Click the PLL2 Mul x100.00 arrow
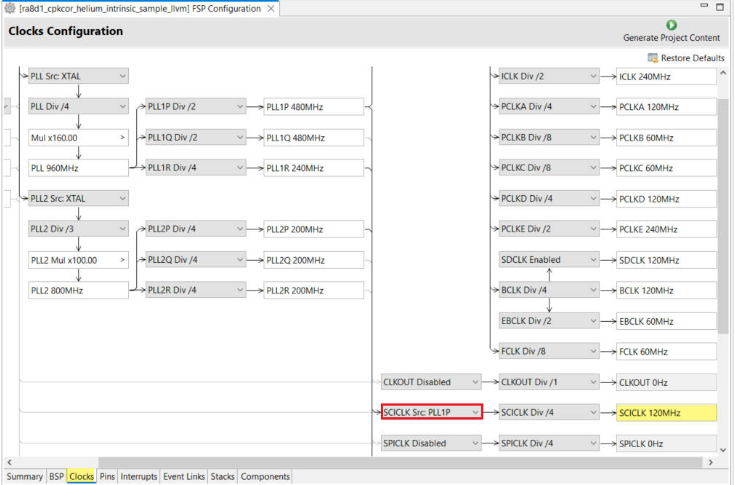Image resolution: width=735 pixels, height=485 pixels. tap(123, 260)
